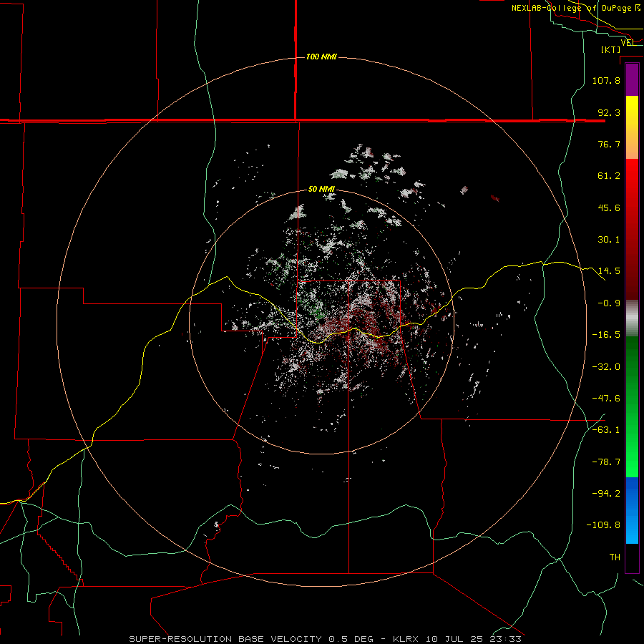
Task: Click the yellow-orange segment of the color bar
Action: [632, 127]
